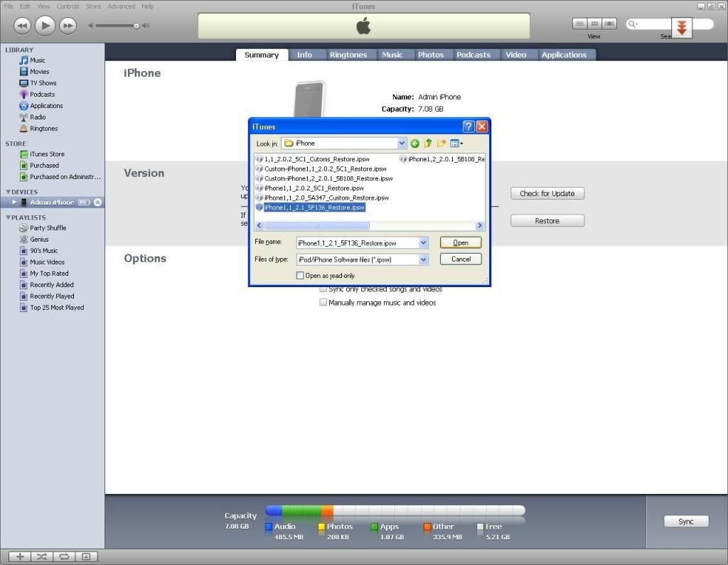Open the dialog View Menu icon
The height and width of the screenshot is (565, 728).
pyautogui.click(x=456, y=144)
